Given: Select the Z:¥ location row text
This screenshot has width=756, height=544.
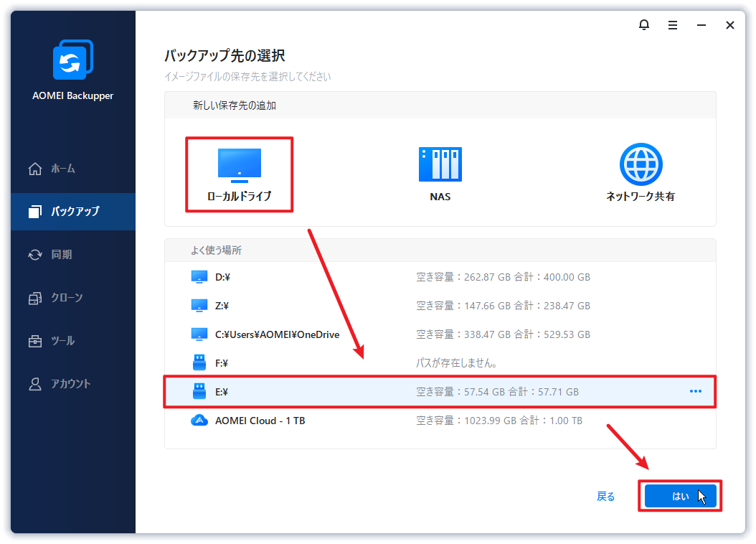Looking at the screenshot, I should 222,306.
